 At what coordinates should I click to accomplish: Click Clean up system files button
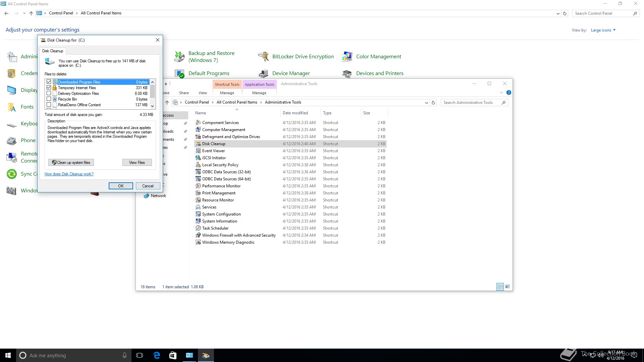[71, 163]
